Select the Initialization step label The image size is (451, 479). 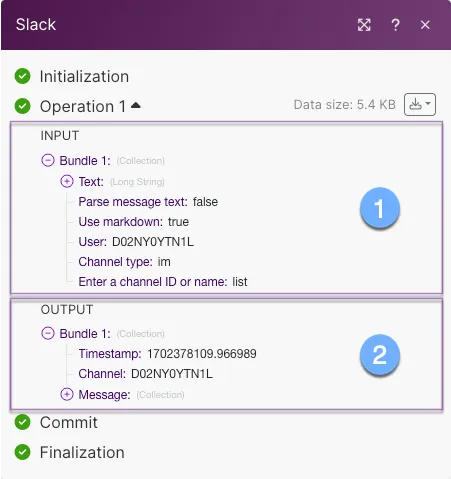click(x=84, y=76)
